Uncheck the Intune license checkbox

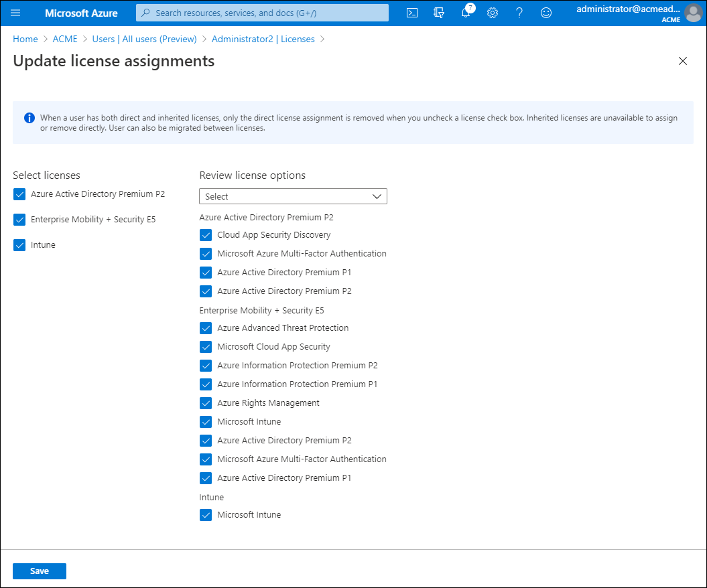pos(19,245)
